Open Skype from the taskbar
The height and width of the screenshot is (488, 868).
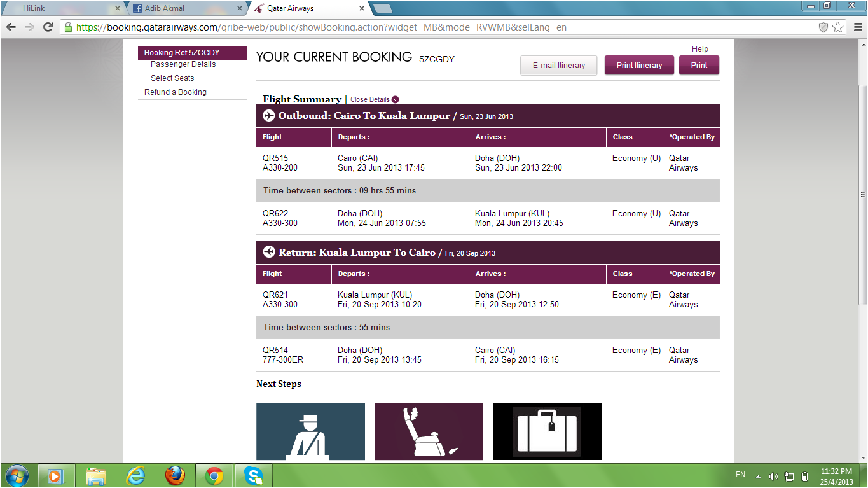(x=254, y=476)
